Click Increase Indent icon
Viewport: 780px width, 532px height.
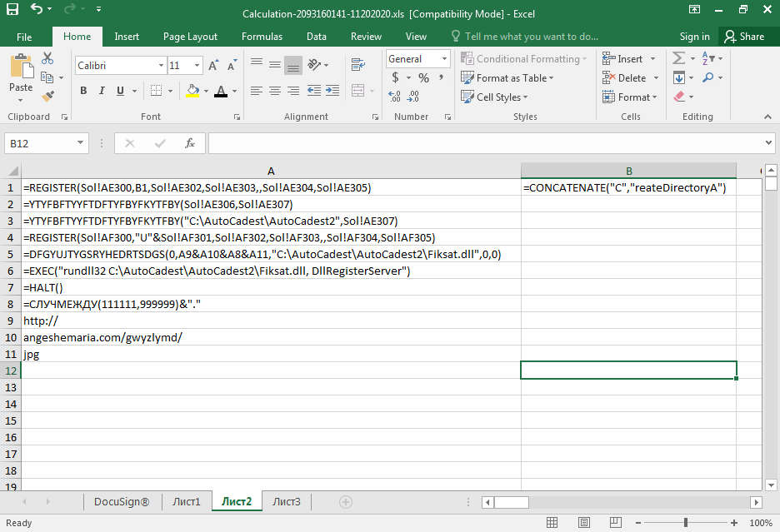point(332,91)
